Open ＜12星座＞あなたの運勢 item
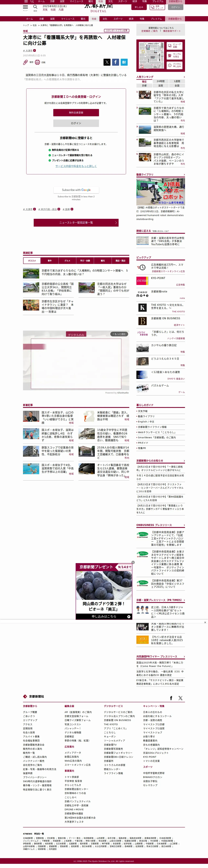This screenshot has height=868, width=208. coord(161,375)
